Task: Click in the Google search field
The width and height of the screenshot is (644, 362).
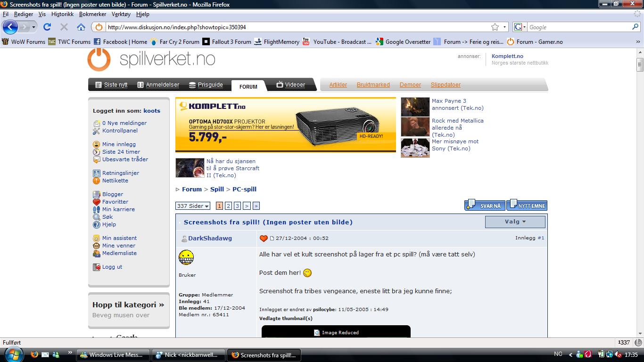Action: (579, 27)
